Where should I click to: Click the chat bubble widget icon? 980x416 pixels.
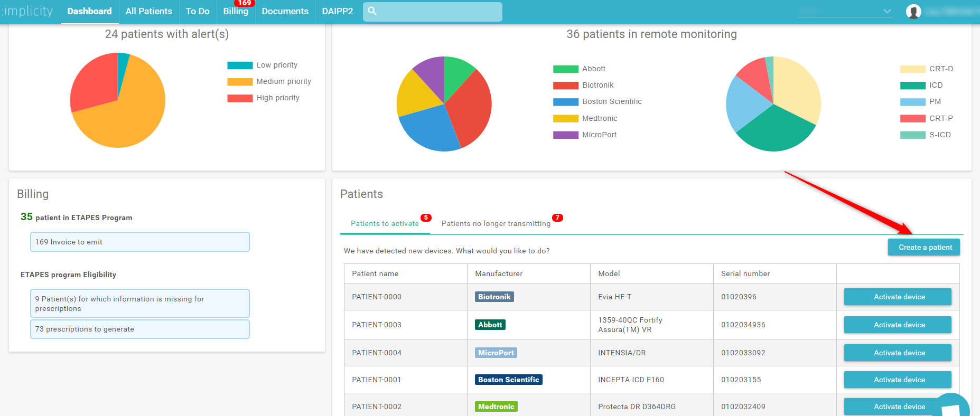tap(951, 408)
